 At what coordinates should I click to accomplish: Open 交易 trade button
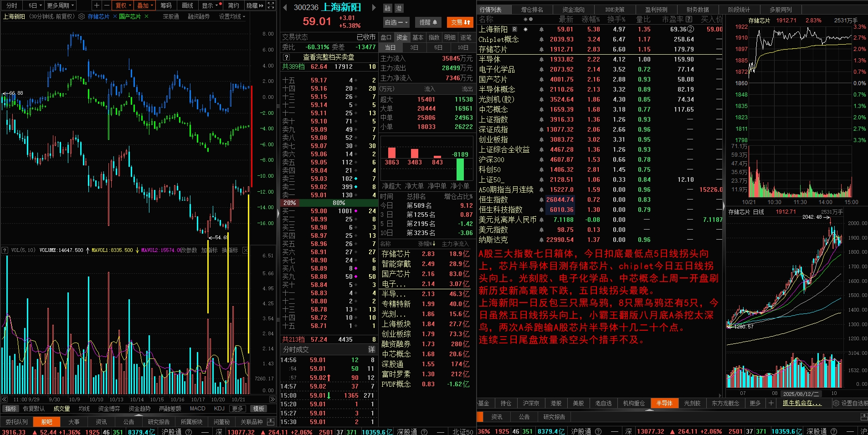[x=460, y=22]
